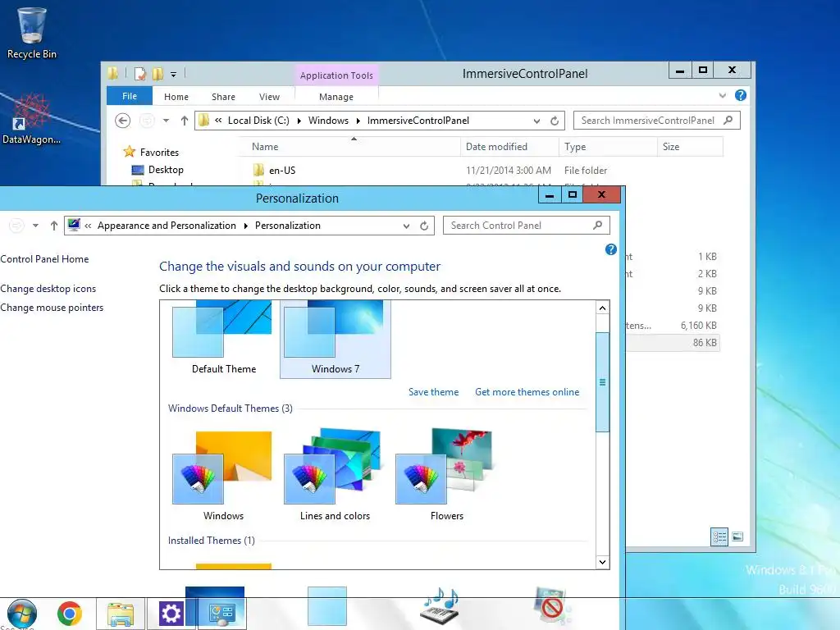Viewport: 840px width, 630px height.
Task: Click New Folder icon in quick access toolbar
Action: click(157, 74)
